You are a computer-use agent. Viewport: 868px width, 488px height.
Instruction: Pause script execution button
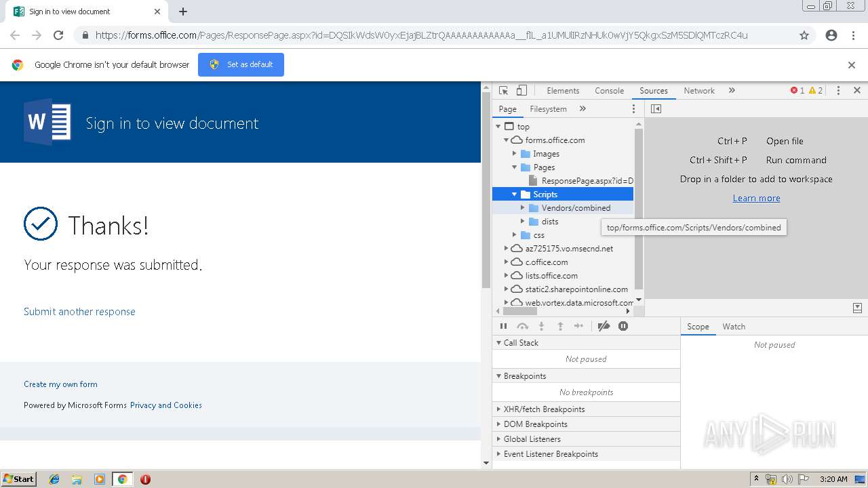503,326
